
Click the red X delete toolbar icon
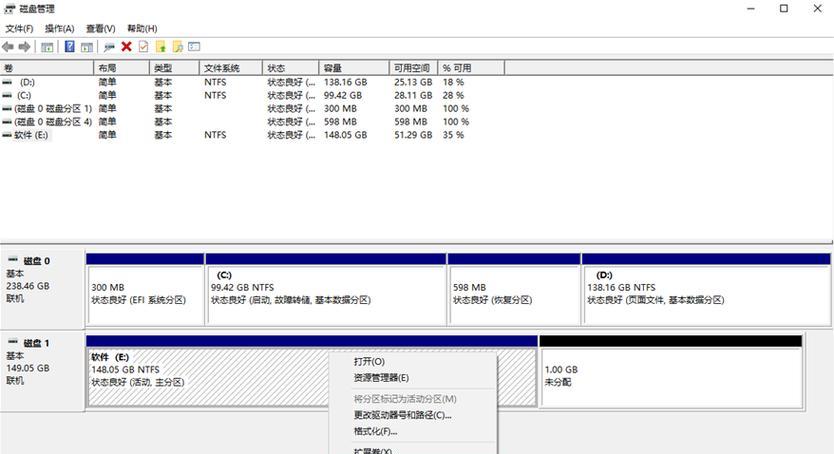click(x=127, y=47)
